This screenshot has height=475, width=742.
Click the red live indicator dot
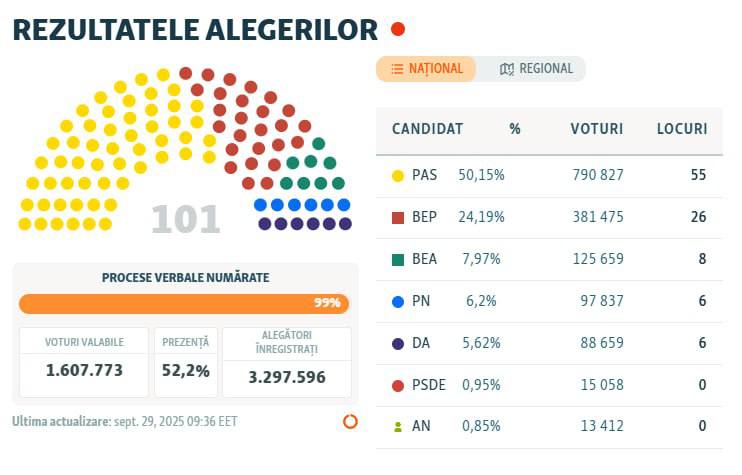coord(397,29)
